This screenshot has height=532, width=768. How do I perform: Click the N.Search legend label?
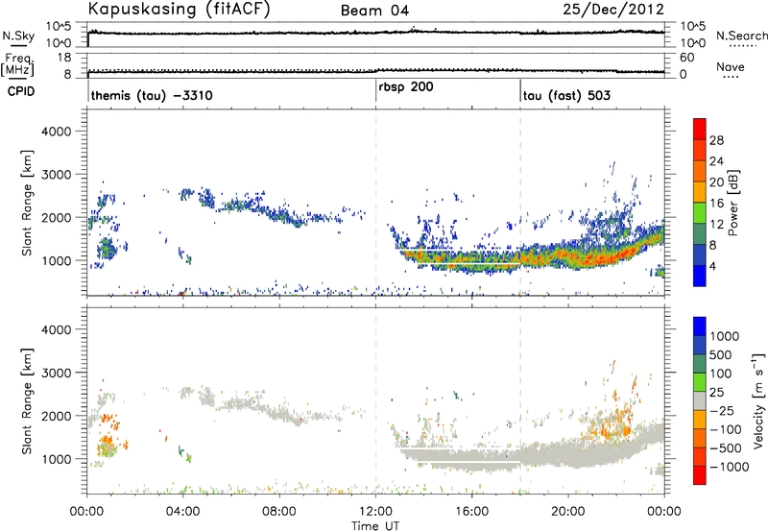coord(742,36)
